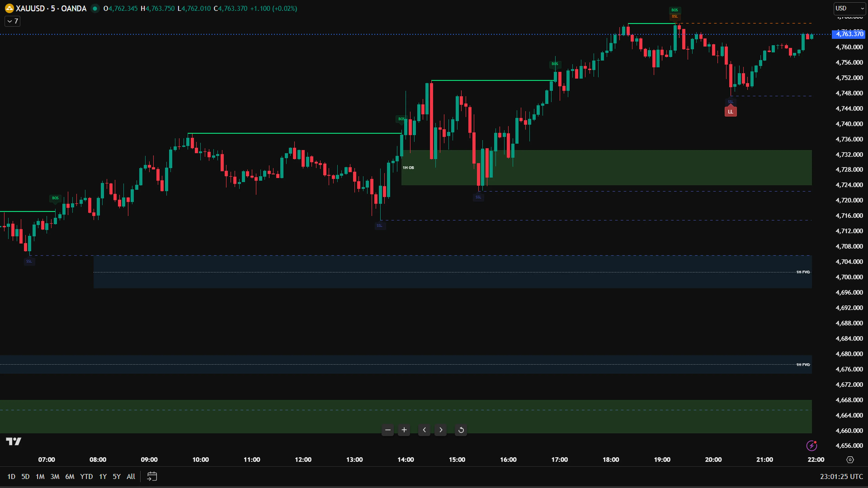This screenshot has height=488, width=868.
Task: Click the zoom out minus button
Action: 387,430
